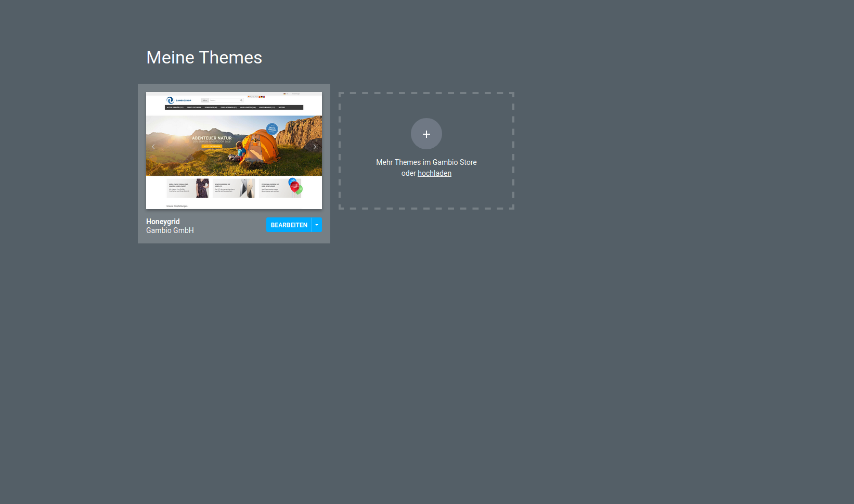854x504 pixels.
Task: Click the Meine Themes heading
Action: [204, 58]
